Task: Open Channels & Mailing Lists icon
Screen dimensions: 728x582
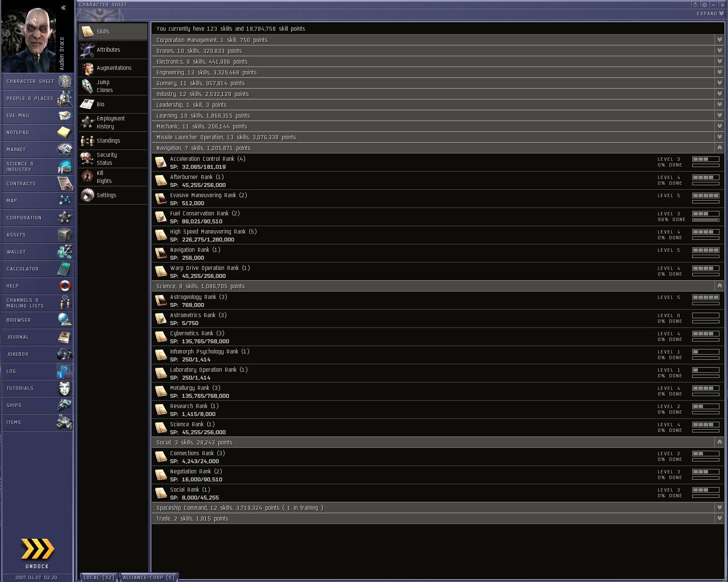Action: 65,303
